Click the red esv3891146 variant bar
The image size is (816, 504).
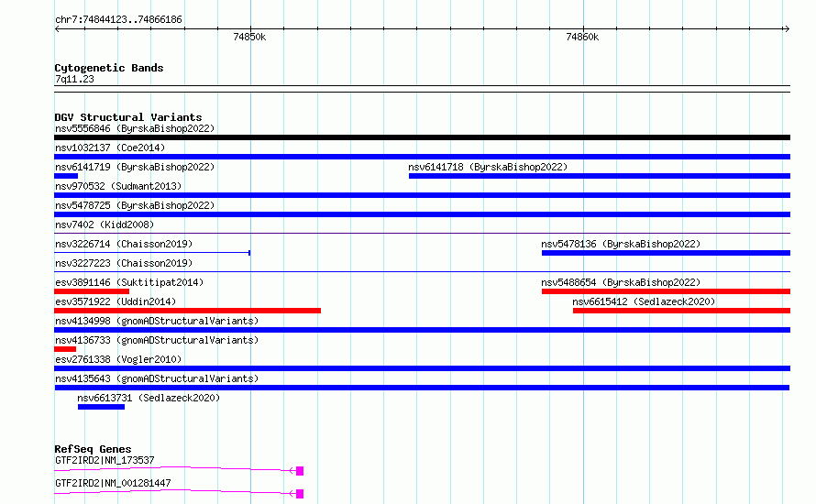point(92,291)
